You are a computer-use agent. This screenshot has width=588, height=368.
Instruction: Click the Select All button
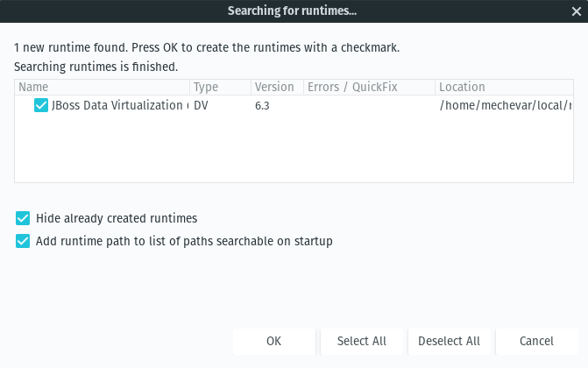362,341
